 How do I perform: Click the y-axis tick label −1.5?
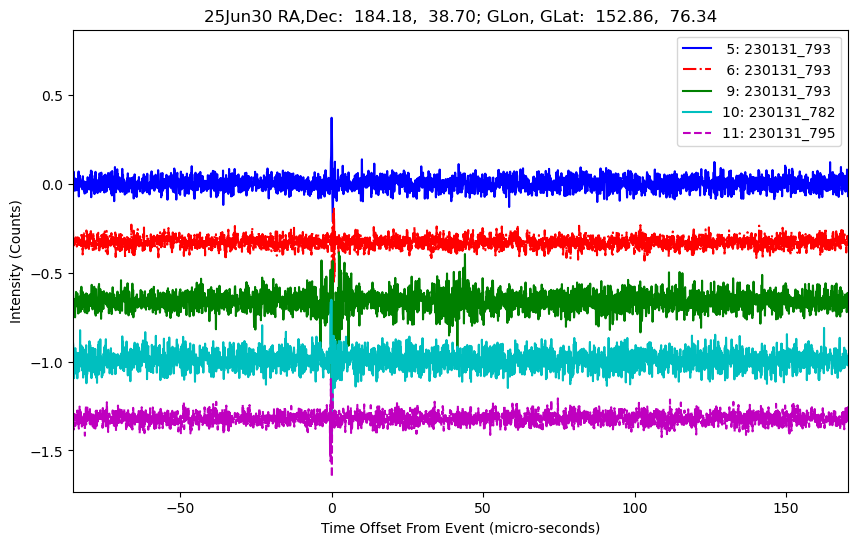coord(48,451)
